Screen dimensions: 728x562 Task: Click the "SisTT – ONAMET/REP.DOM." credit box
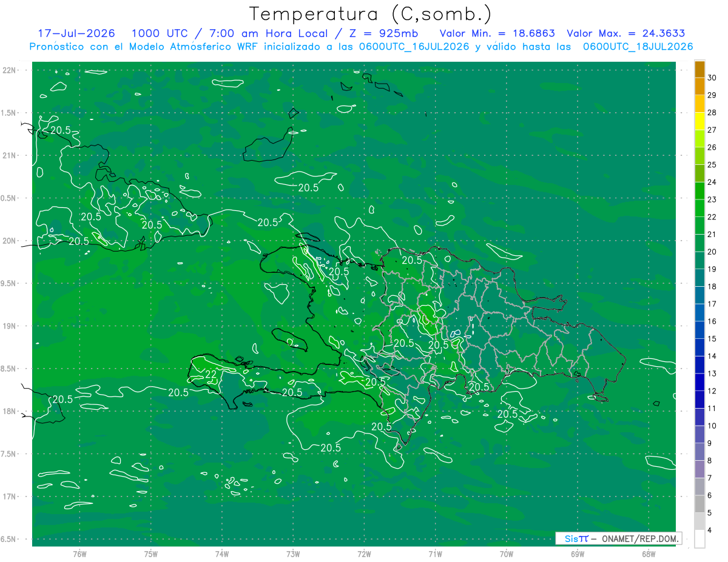[x=618, y=538]
